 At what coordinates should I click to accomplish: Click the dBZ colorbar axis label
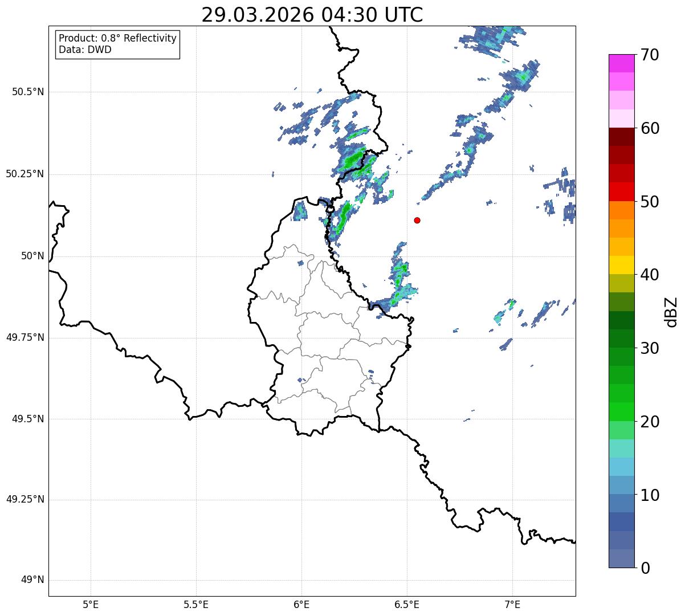[x=671, y=312]
